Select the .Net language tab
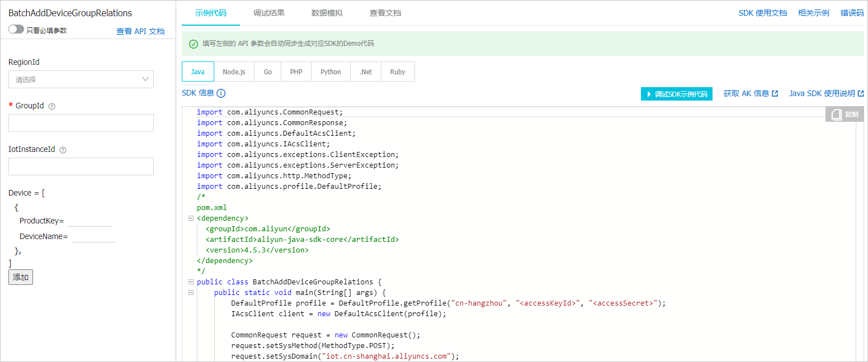This screenshot has width=868, height=362. 366,72
